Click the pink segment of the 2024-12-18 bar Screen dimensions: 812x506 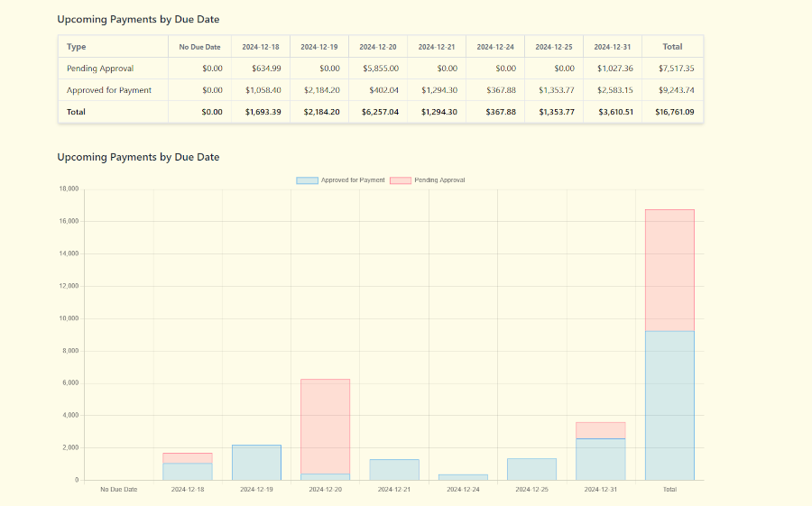pyautogui.click(x=188, y=458)
